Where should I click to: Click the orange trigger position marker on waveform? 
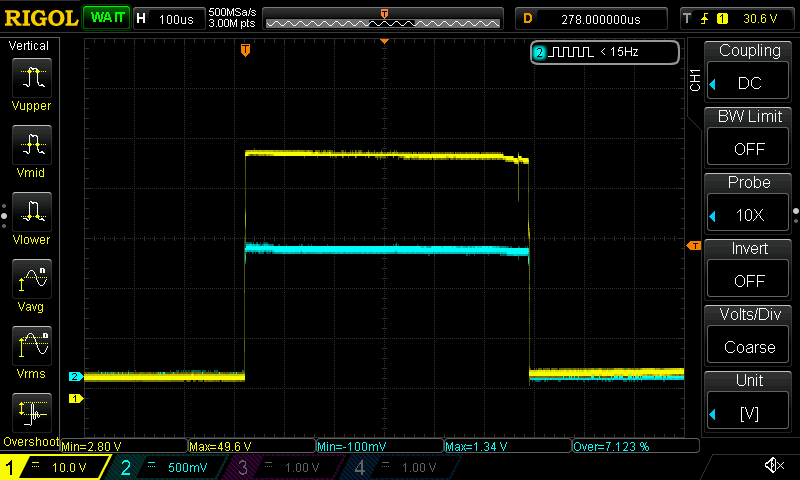click(x=245, y=50)
